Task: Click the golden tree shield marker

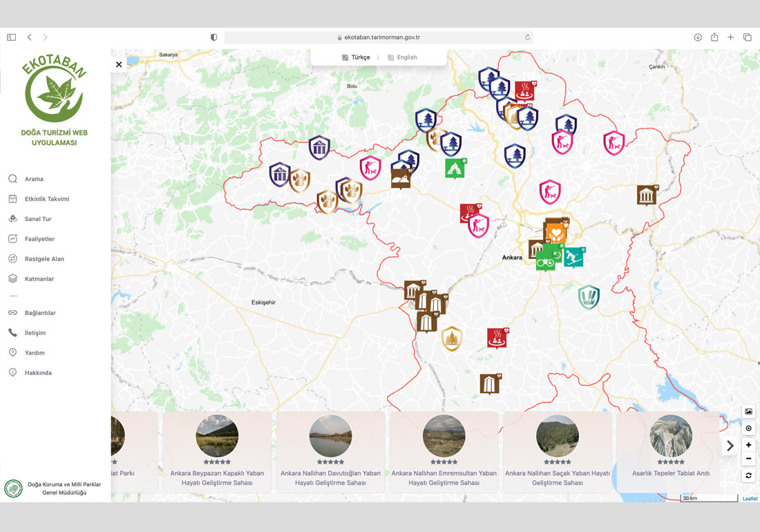Action: tap(452, 338)
